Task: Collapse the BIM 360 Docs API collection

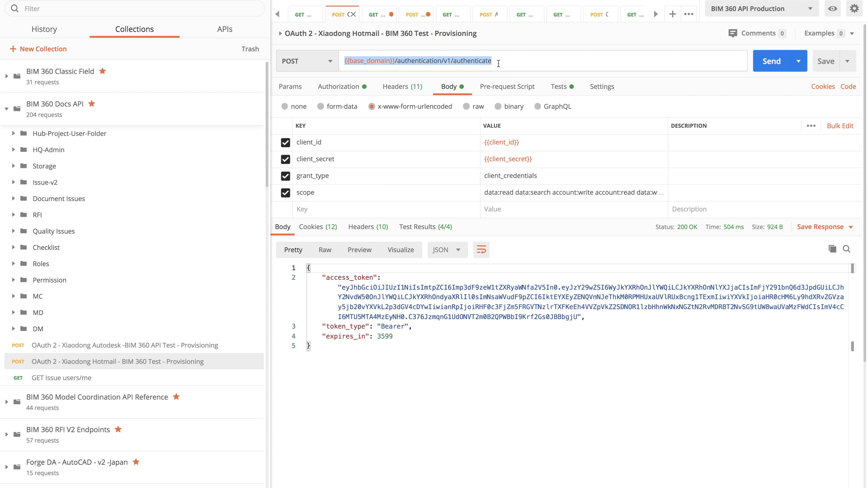Action: point(6,109)
